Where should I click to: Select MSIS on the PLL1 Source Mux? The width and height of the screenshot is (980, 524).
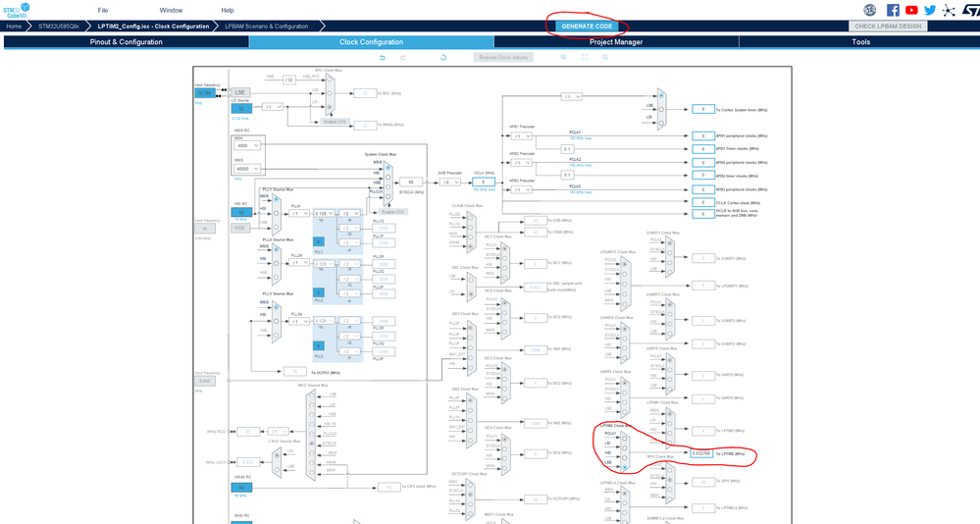point(277,199)
